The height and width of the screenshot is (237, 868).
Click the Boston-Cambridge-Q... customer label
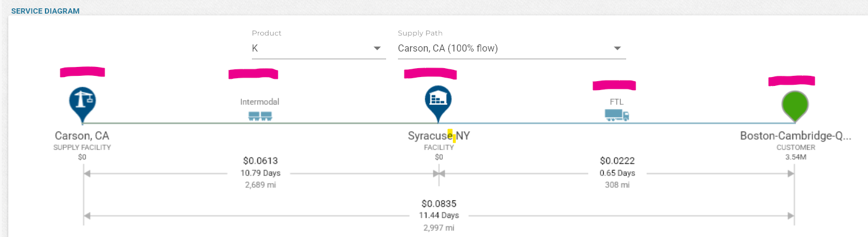click(x=795, y=136)
